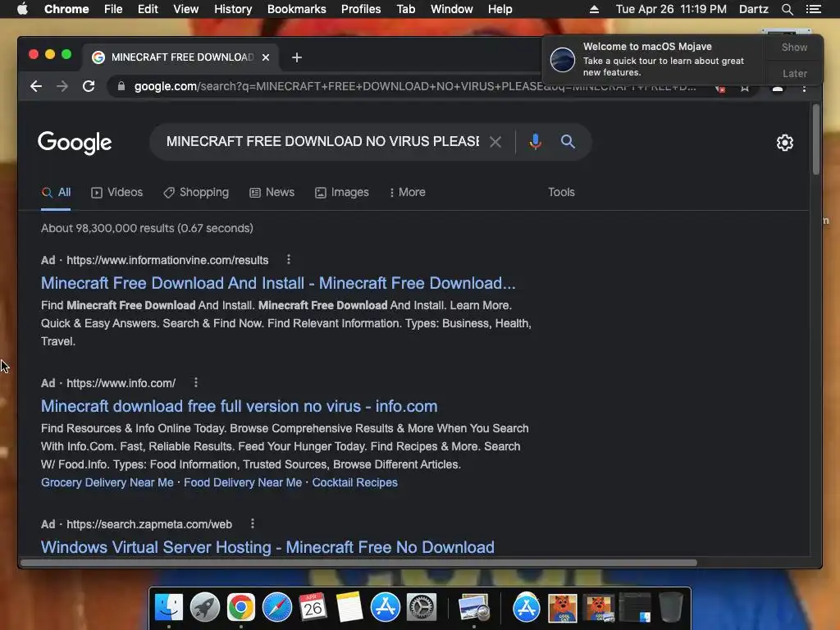Viewport: 840px width, 630px height.
Task: Open Minecraft download free full version info.com link
Action: click(239, 406)
